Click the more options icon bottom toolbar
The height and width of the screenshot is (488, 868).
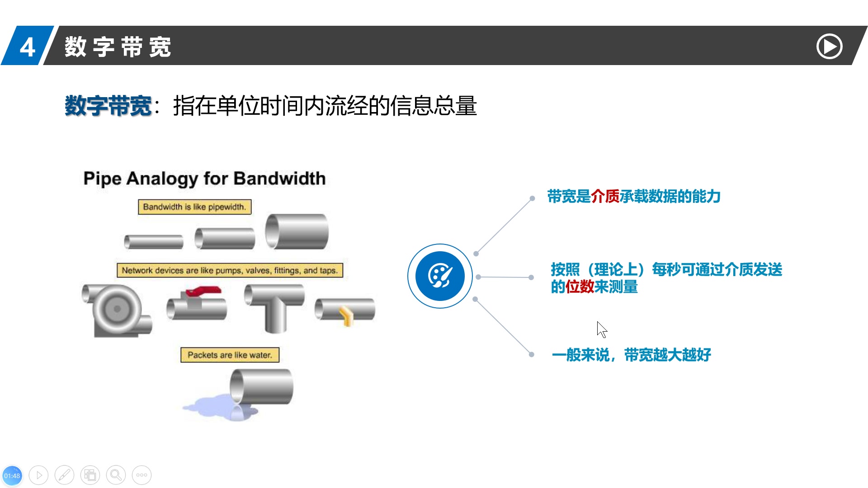pyautogui.click(x=142, y=475)
